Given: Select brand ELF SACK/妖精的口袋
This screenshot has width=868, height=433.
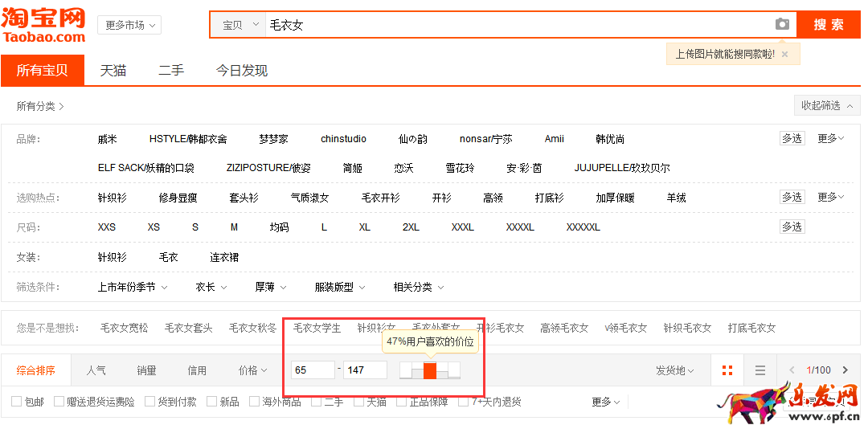Looking at the screenshot, I should click(x=146, y=168).
